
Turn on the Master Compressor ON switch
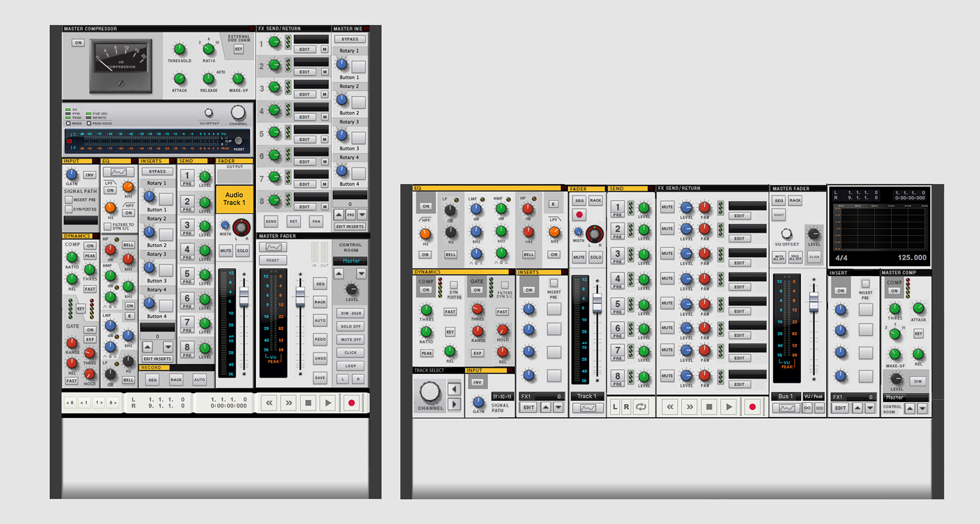(78, 43)
